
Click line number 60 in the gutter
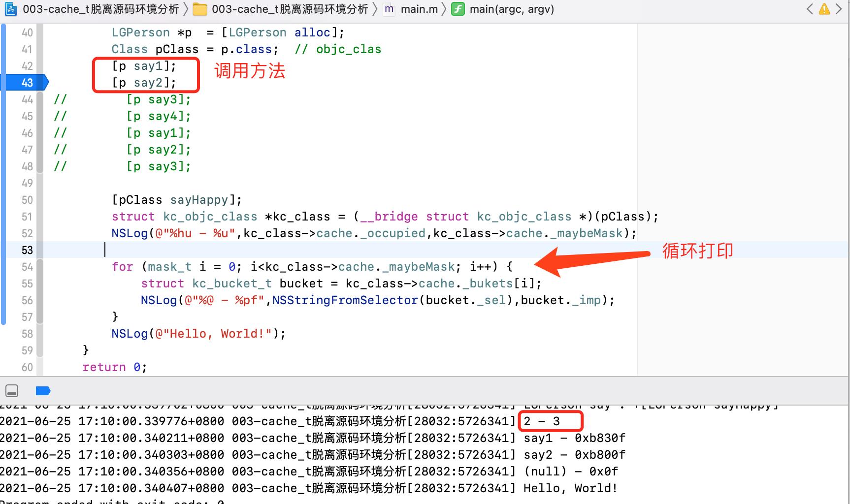pyautogui.click(x=27, y=367)
